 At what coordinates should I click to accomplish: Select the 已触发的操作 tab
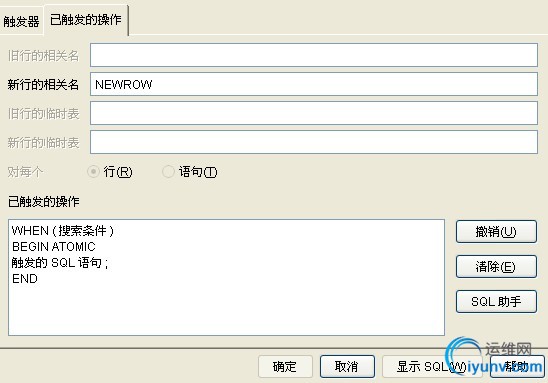[x=86, y=20]
